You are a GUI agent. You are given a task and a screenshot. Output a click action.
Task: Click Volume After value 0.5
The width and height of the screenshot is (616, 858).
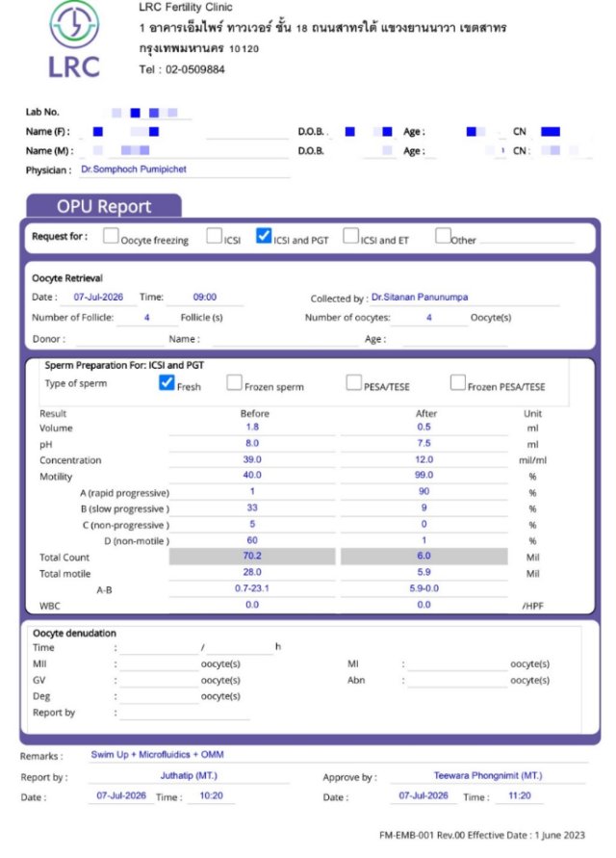(423, 428)
